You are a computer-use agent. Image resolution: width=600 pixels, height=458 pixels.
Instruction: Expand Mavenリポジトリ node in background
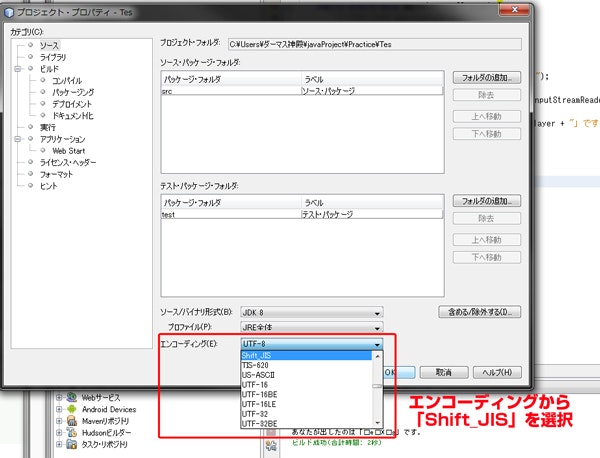point(59,421)
